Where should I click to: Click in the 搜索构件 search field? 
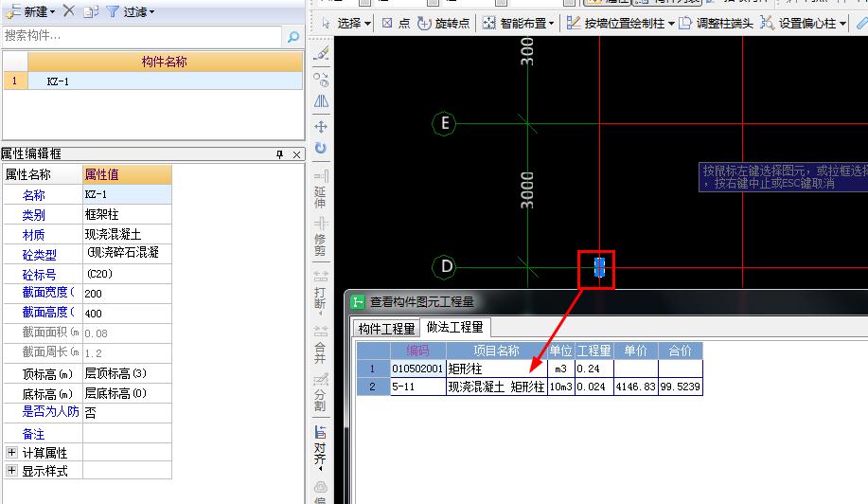click(x=142, y=36)
